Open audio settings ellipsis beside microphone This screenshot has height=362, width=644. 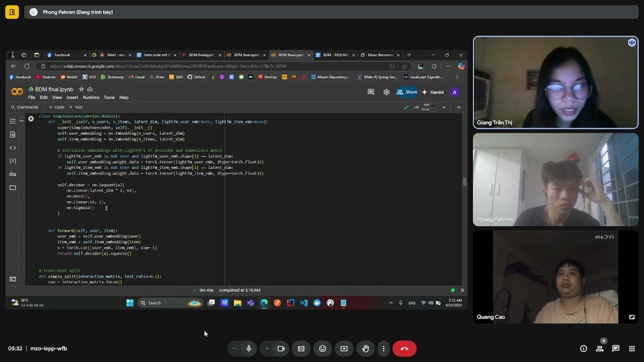[234, 348]
